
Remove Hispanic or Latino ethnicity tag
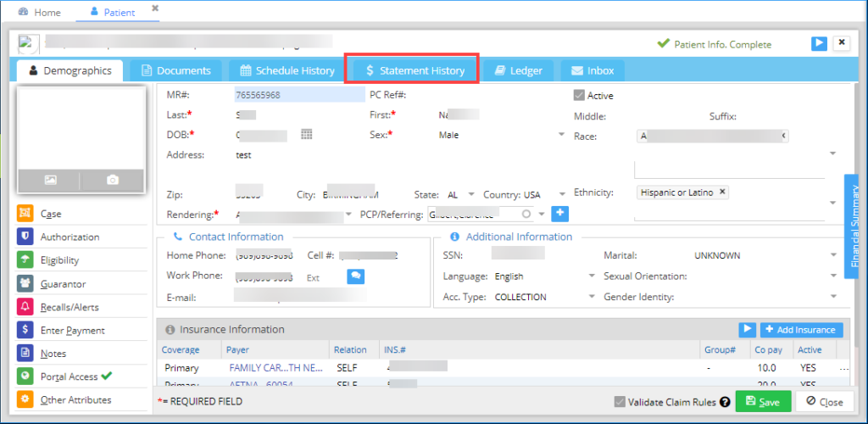coord(722,192)
